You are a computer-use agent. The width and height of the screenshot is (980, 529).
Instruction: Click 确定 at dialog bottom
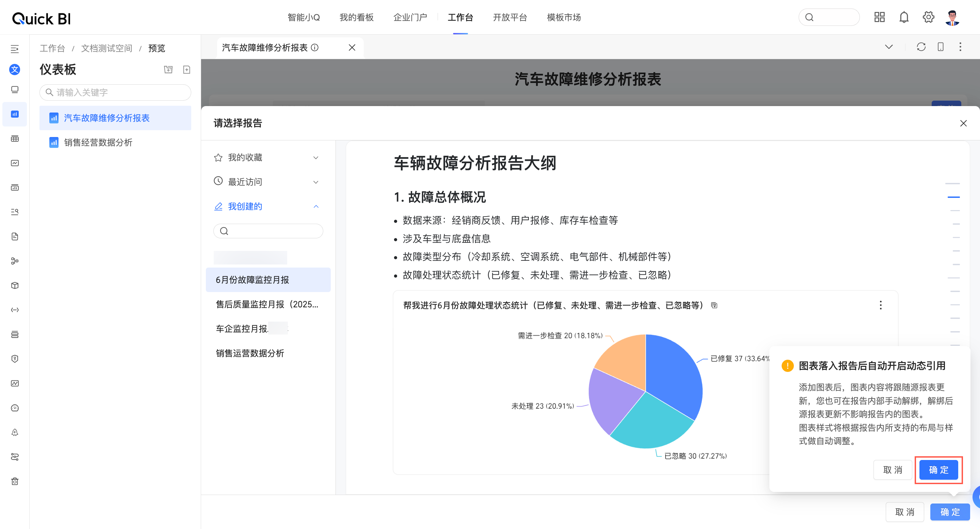[x=950, y=512]
